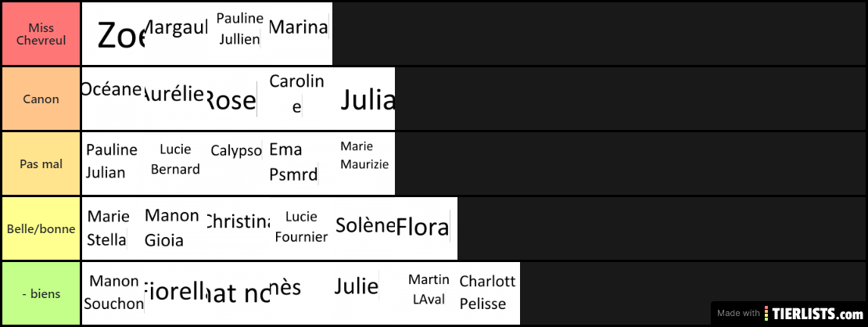Select the green - biens tier label

point(41,293)
